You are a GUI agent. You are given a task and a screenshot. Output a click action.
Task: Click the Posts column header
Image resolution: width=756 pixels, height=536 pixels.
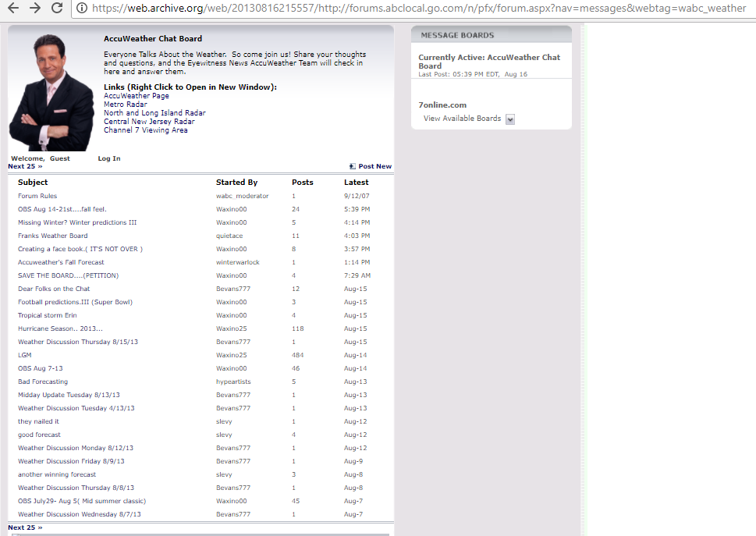point(302,183)
